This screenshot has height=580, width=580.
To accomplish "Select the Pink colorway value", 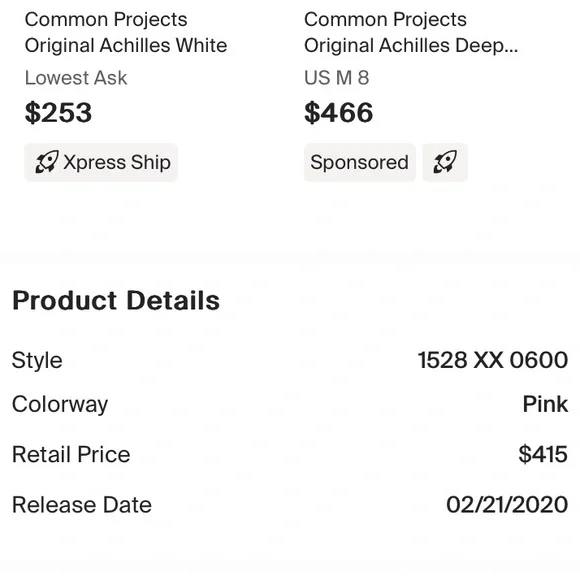I will pyautogui.click(x=545, y=404).
